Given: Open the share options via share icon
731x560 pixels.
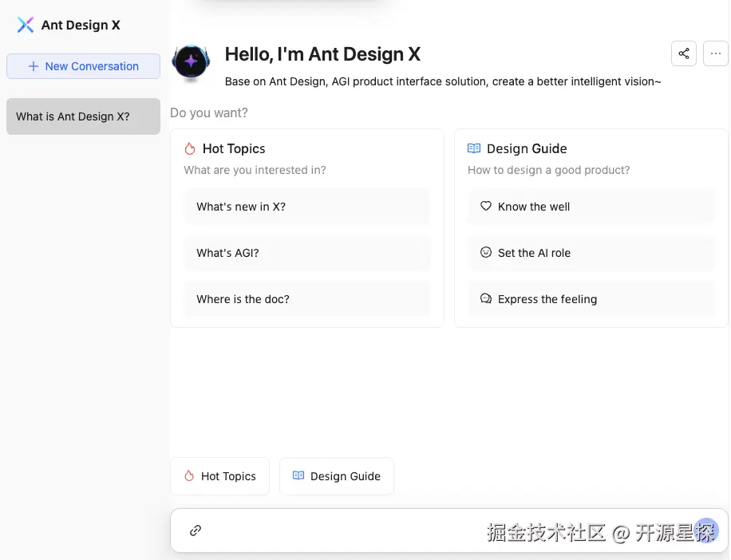Looking at the screenshot, I should 683,53.
